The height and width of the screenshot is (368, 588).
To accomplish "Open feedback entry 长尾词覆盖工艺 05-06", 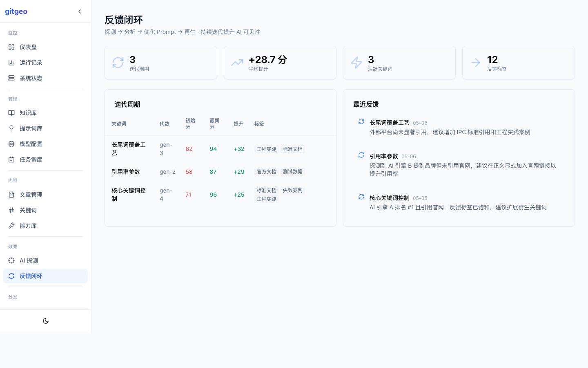I will (459, 127).
